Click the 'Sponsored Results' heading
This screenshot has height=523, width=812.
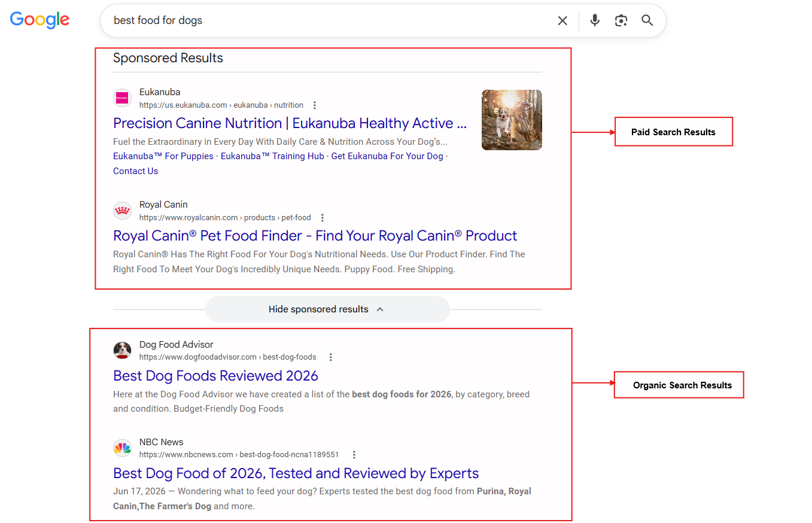[x=168, y=58]
